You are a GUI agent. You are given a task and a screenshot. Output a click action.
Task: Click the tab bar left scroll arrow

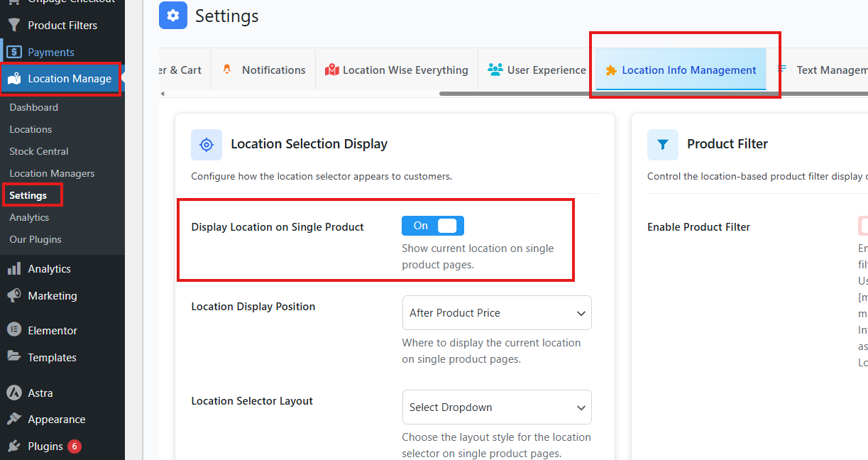[163, 94]
